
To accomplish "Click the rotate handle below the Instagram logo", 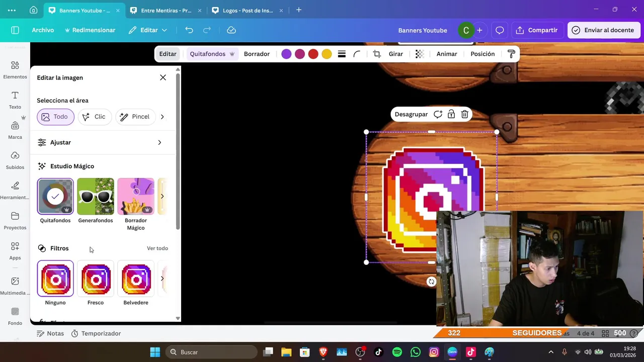I will 431,282.
